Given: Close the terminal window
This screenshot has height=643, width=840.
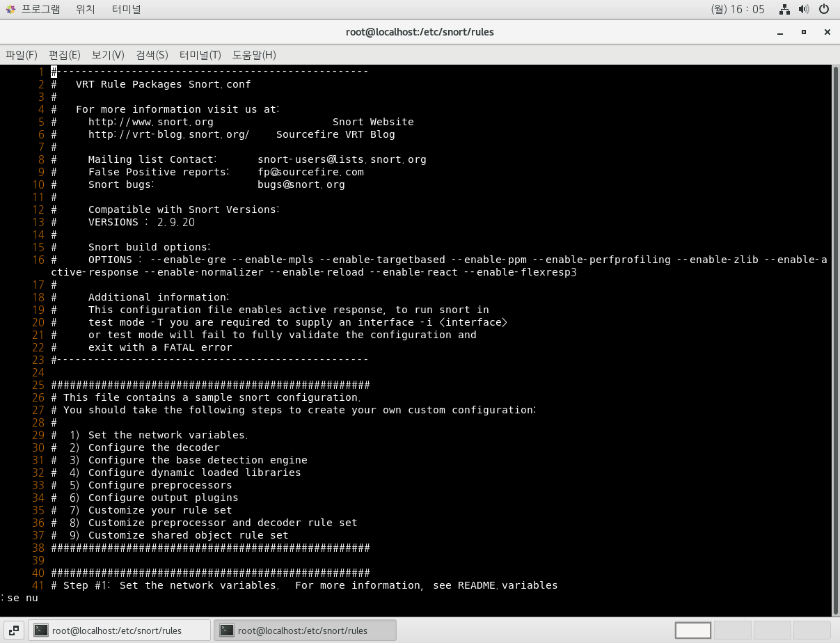Looking at the screenshot, I should [x=827, y=32].
